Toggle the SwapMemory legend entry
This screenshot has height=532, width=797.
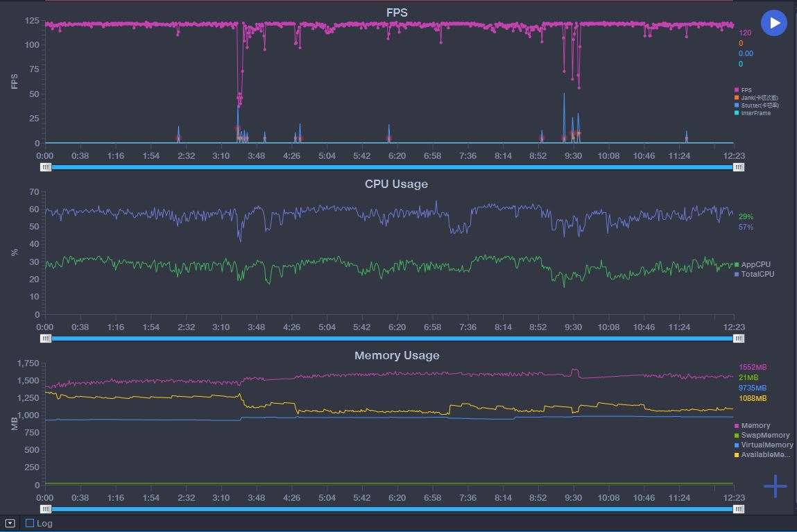point(737,436)
